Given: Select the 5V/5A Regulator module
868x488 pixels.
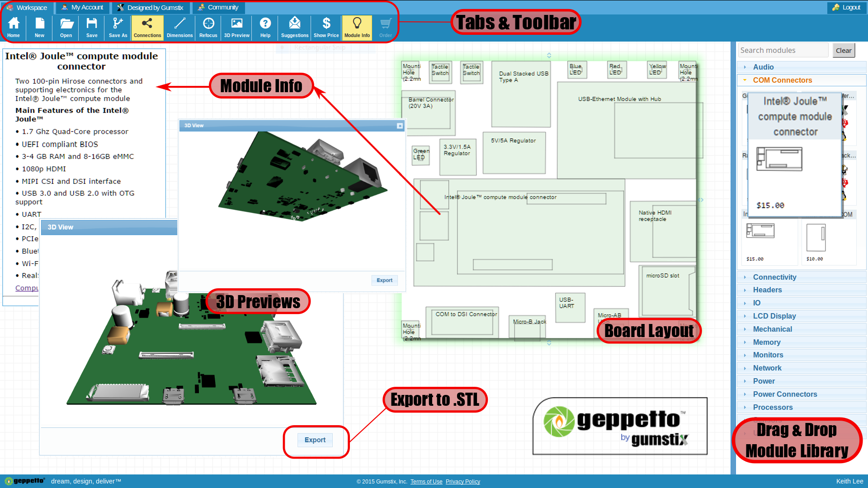Looking at the screenshot, I should tap(514, 153).
